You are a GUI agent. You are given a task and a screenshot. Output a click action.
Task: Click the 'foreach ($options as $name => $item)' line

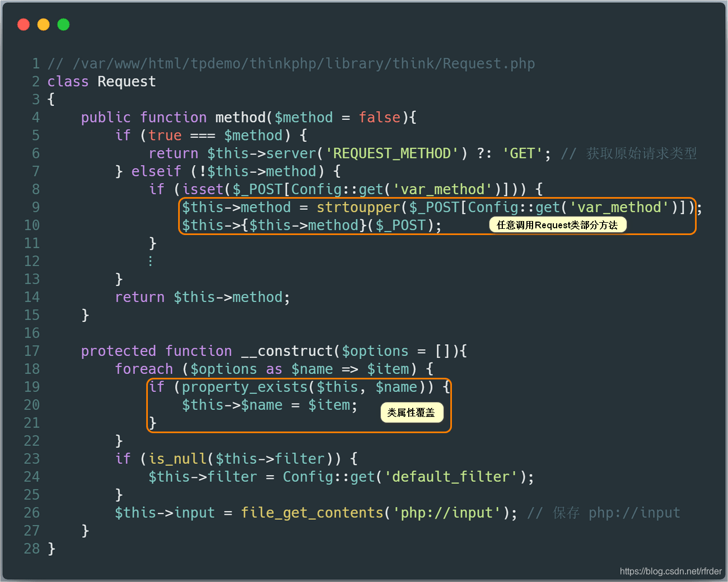[x=274, y=369]
